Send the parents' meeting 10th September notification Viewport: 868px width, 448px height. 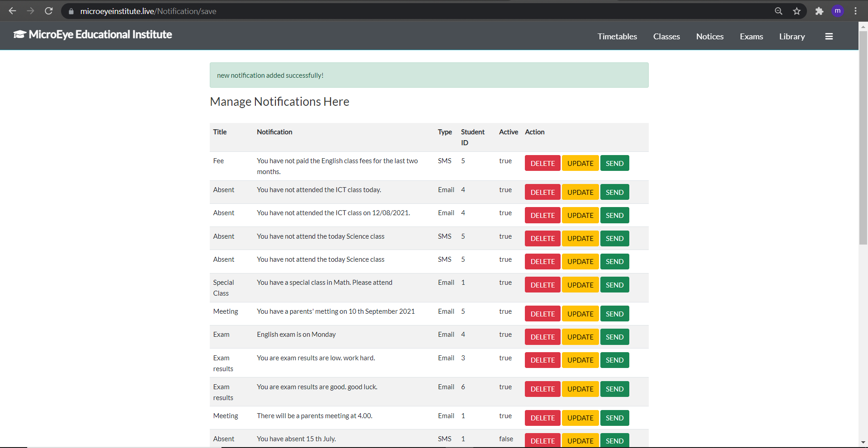pyautogui.click(x=614, y=314)
